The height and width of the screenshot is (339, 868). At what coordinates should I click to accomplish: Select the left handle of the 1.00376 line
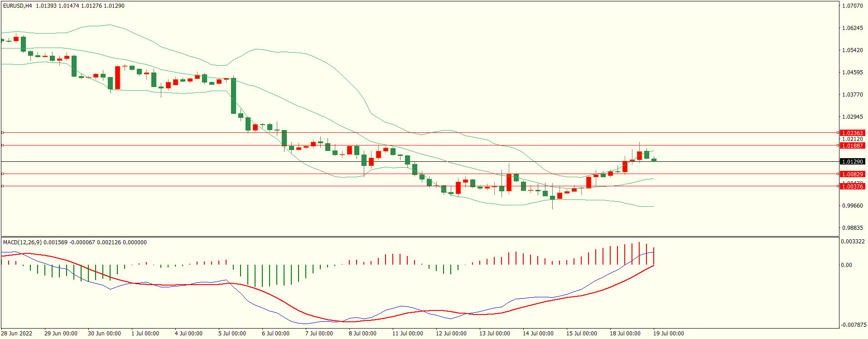coord(2,186)
